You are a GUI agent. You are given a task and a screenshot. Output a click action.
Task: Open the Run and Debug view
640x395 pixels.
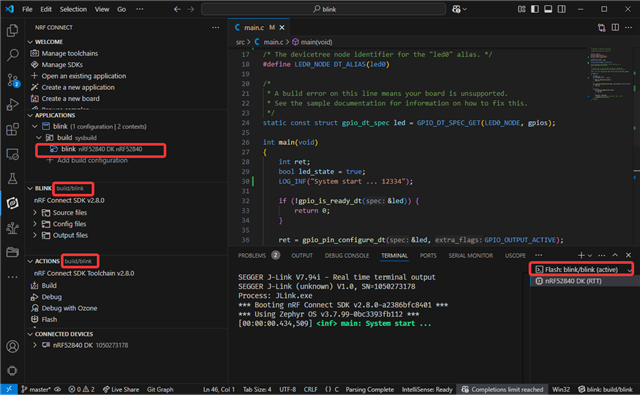click(12, 105)
